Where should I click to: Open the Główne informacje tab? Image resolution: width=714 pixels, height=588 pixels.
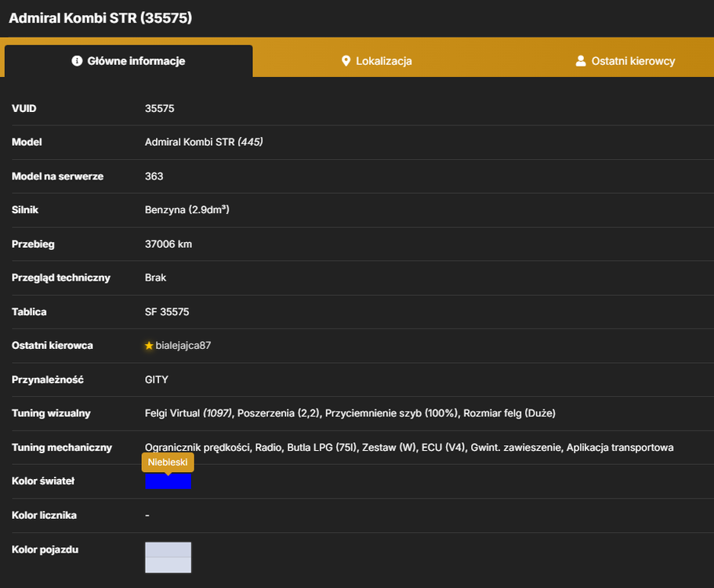[x=129, y=60]
